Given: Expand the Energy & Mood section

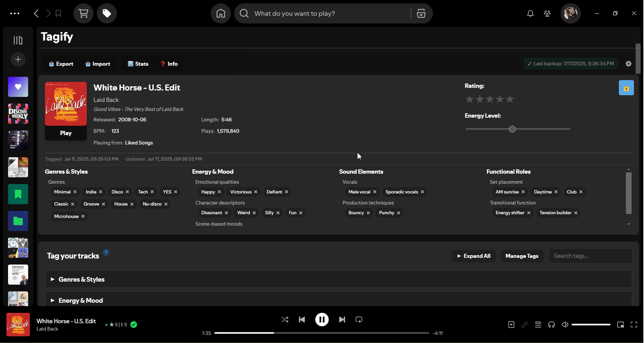Looking at the screenshot, I should (80, 300).
